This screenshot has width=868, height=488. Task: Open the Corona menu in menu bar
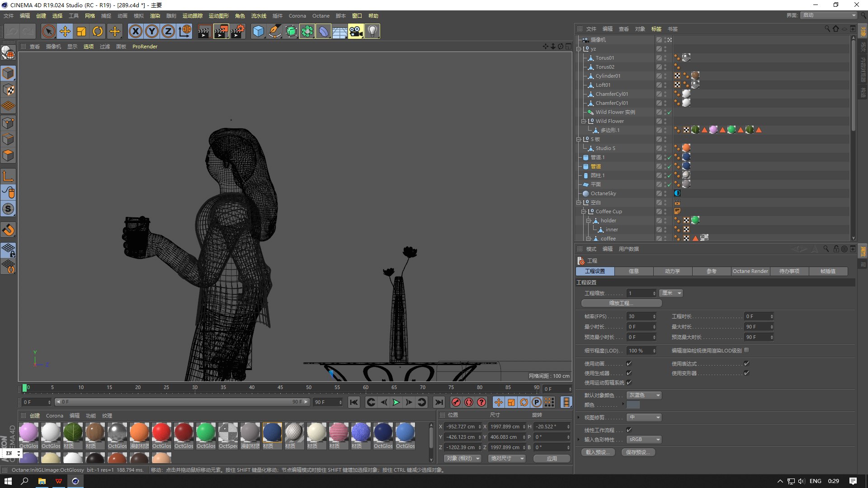(297, 16)
